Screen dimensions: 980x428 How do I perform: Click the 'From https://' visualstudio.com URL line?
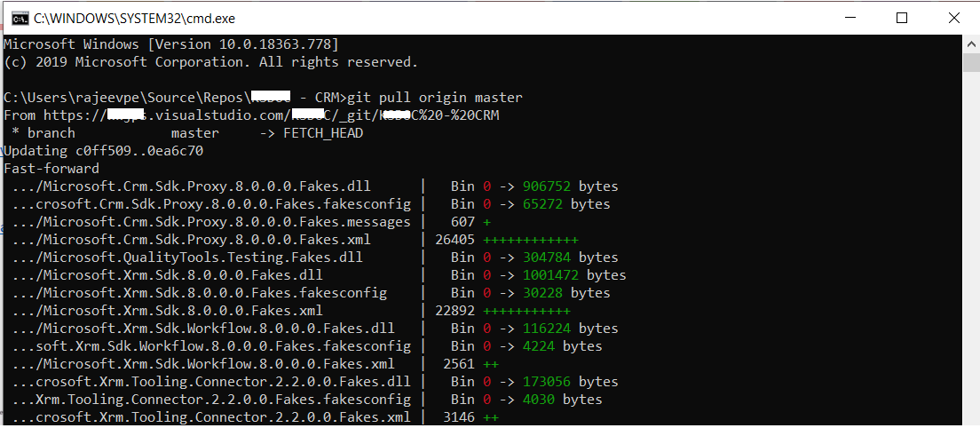tap(251, 115)
